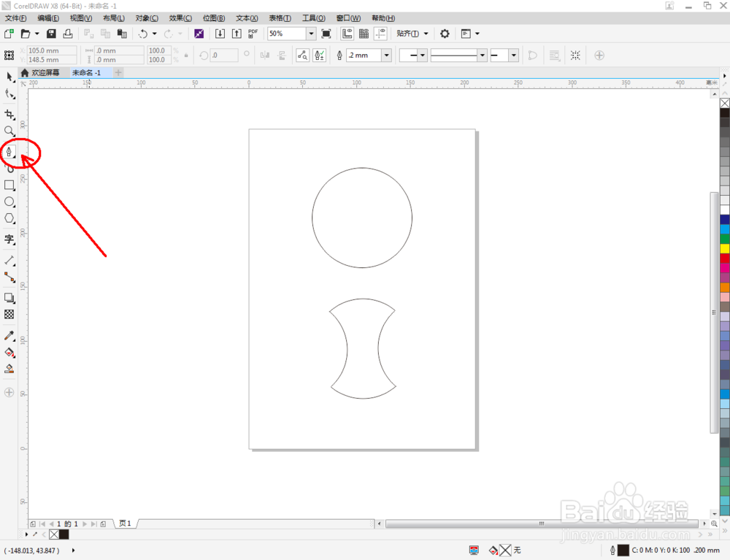Click the red palette swatch
The width and height of the screenshot is (730, 560).
click(x=725, y=258)
